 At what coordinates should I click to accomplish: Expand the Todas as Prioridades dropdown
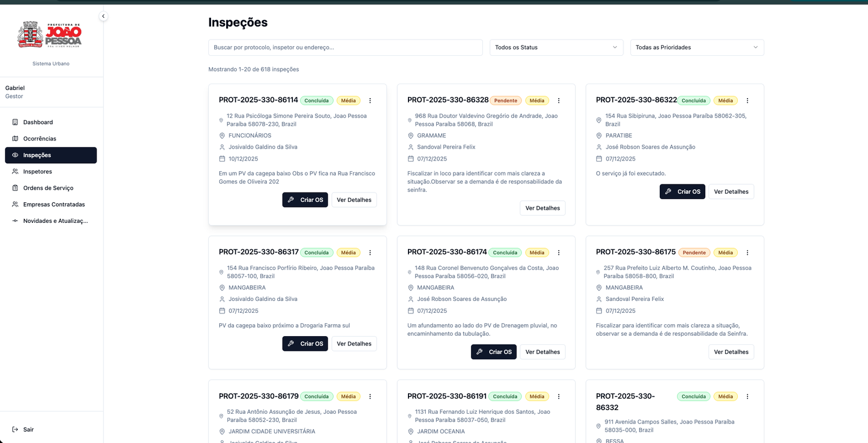(697, 48)
